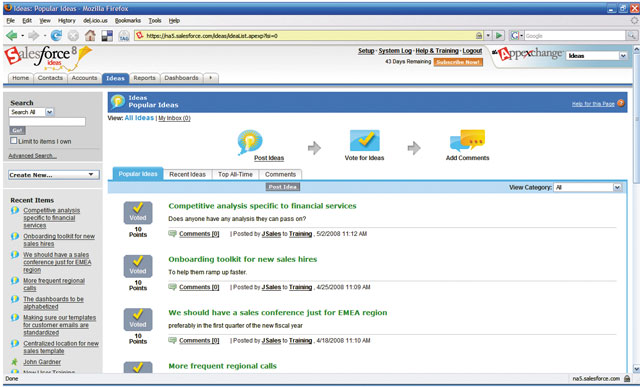The image size is (640, 387).
Task: Reload the page with the refresh icon
Action: (x=56, y=36)
